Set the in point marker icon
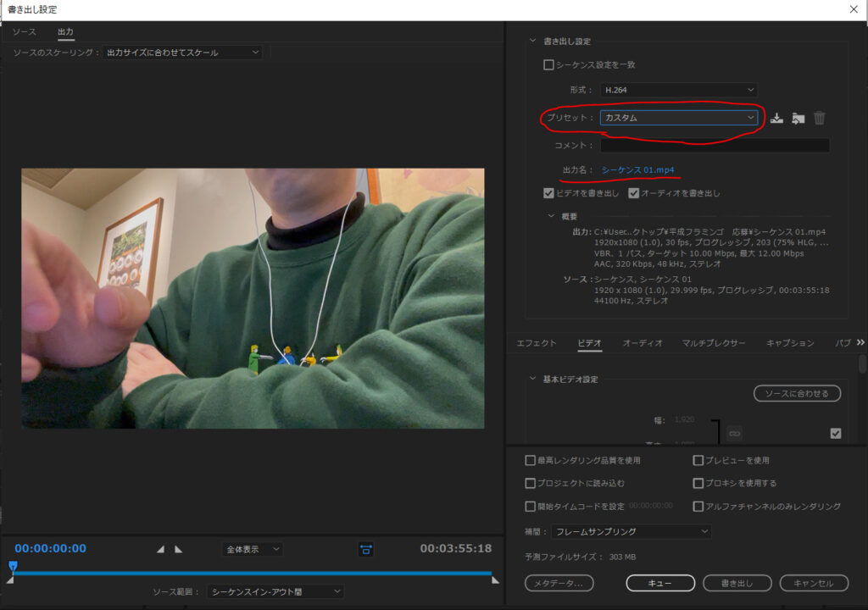This screenshot has width=868, height=610. pyautogui.click(x=160, y=549)
